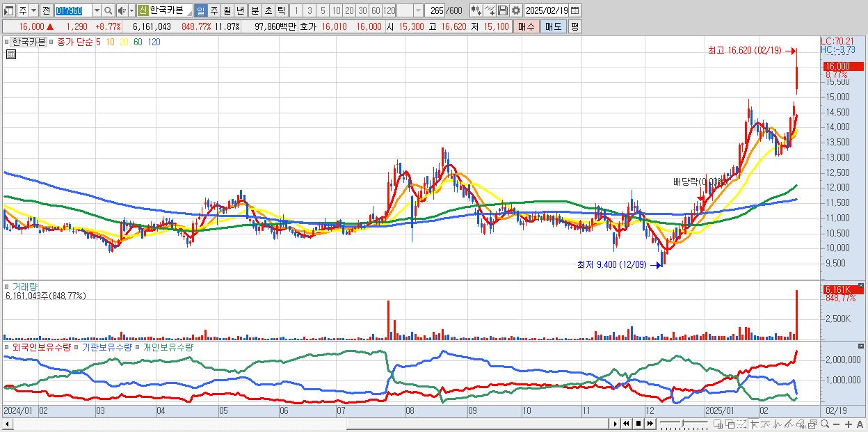Click the diagonal line chart tool icon
The width and height of the screenshot is (868, 432).
[789, 424]
